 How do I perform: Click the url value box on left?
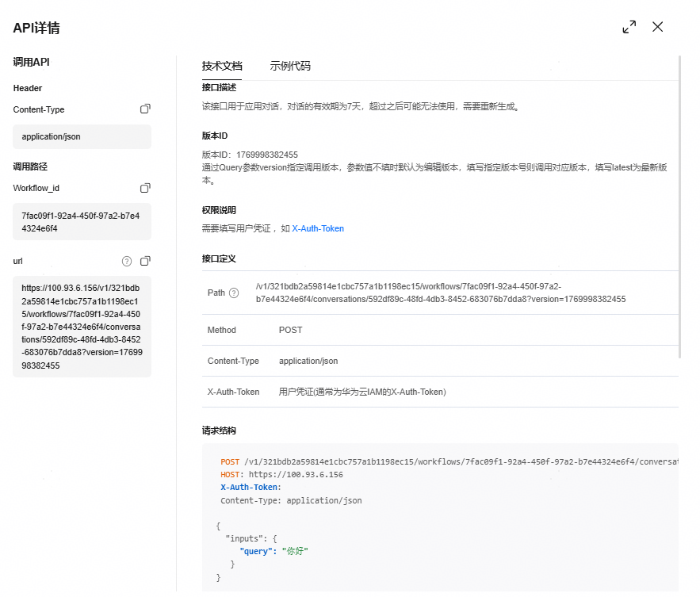82,327
